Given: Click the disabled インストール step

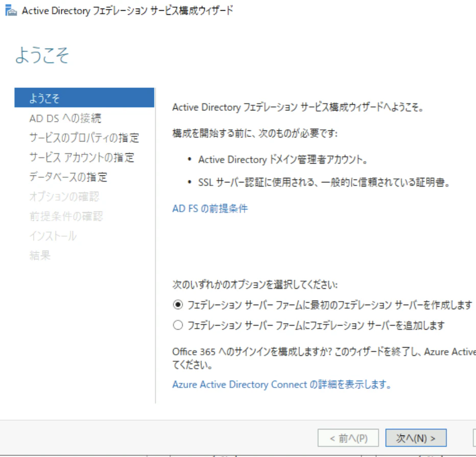Looking at the screenshot, I should (x=53, y=236).
